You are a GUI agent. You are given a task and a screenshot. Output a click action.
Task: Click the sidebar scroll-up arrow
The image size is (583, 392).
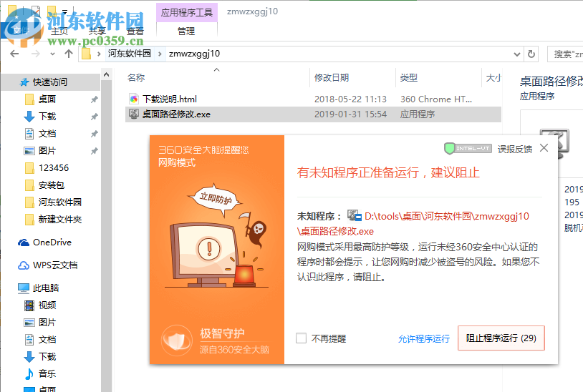coord(106,75)
